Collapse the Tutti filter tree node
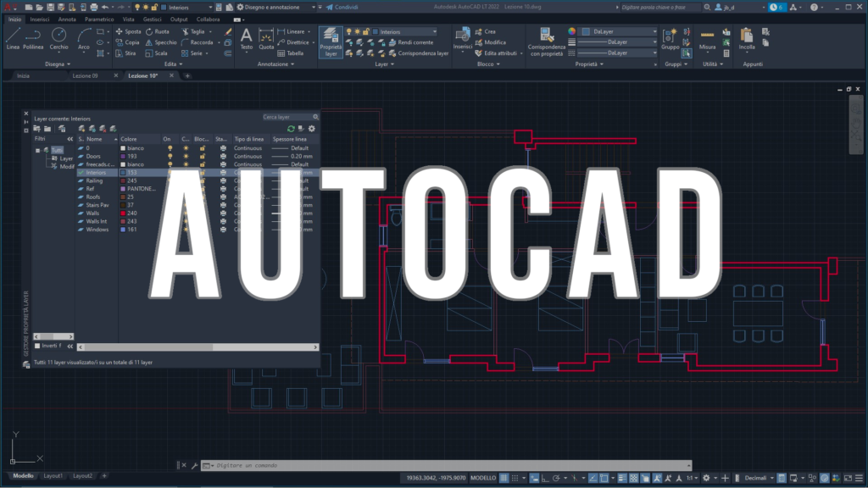Viewport: 868px width, 488px height. point(37,150)
